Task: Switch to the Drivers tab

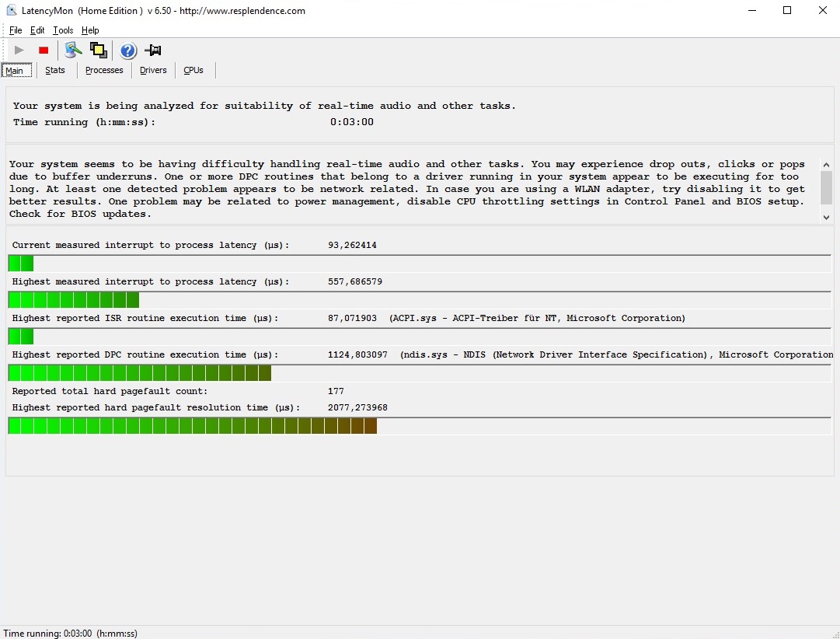Action: [153, 70]
